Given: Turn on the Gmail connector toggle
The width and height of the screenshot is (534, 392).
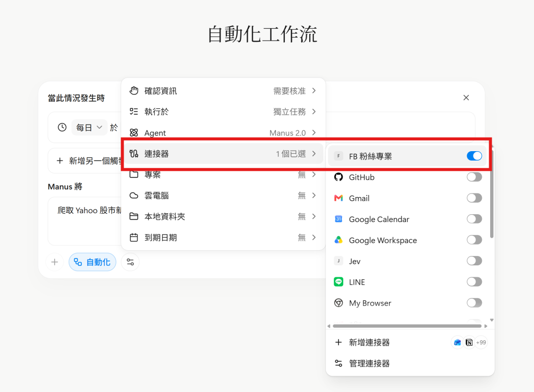Looking at the screenshot, I should [x=475, y=198].
